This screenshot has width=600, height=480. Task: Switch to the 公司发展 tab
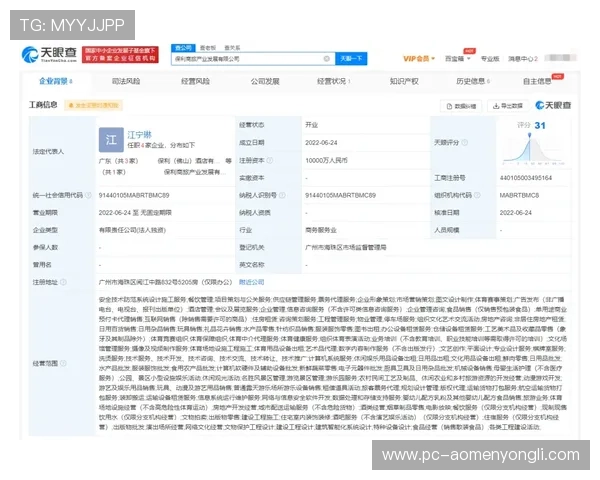[265, 81]
